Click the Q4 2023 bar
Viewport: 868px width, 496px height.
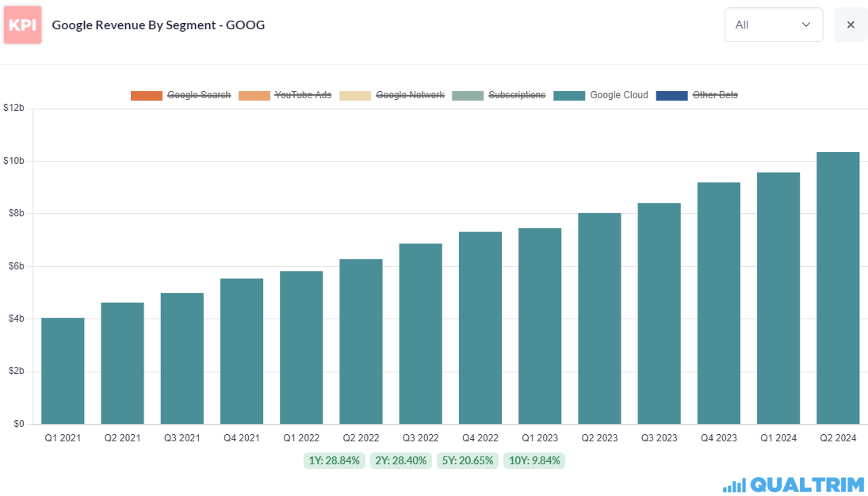(x=719, y=303)
